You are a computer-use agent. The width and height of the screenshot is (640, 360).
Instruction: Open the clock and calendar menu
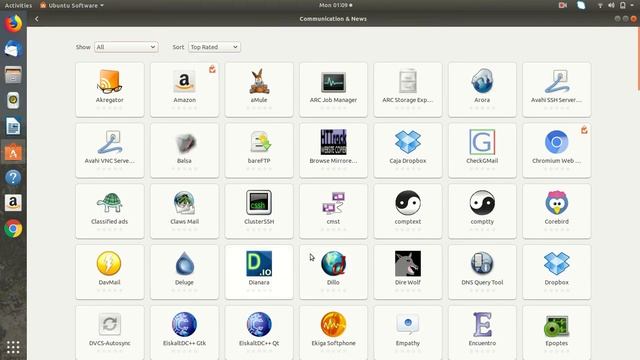tap(336, 5)
